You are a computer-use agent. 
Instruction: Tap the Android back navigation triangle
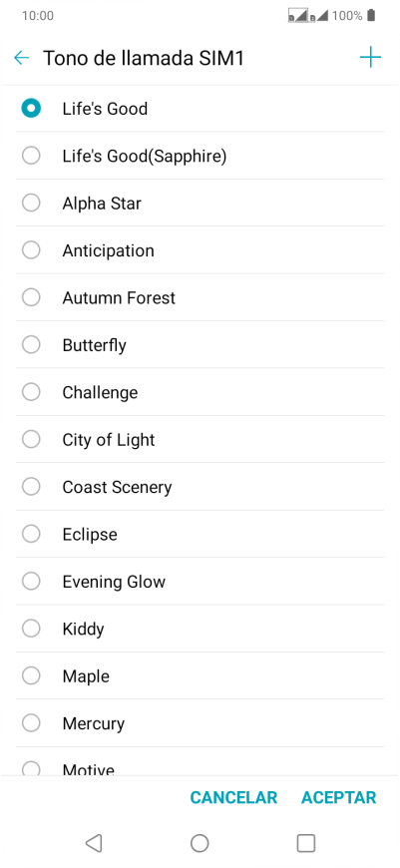click(94, 843)
